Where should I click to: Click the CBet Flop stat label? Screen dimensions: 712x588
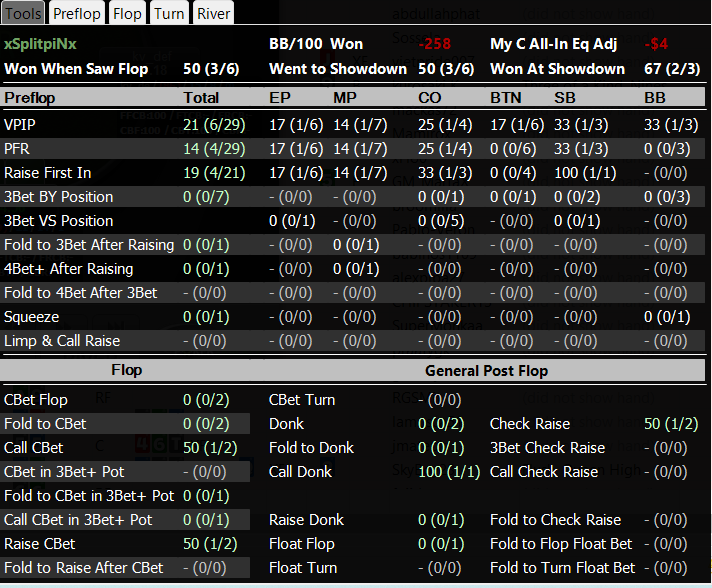(x=36, y=400)
